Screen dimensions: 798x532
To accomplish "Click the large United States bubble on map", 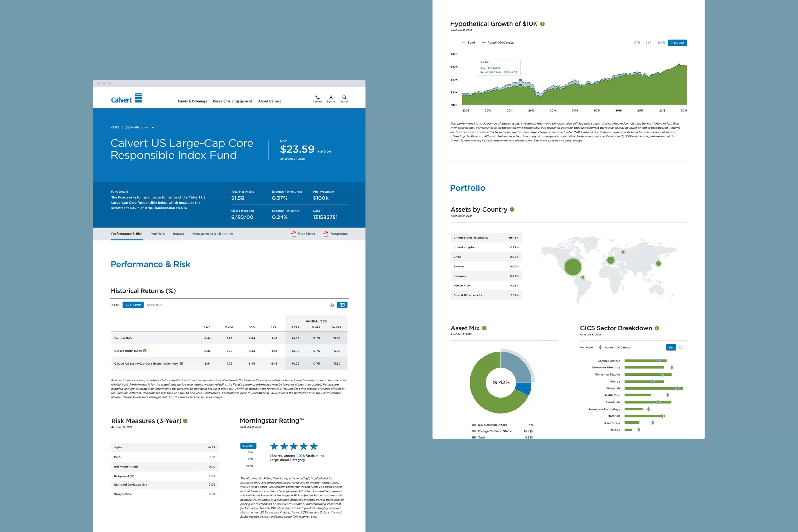I will [x=573, y=267].
